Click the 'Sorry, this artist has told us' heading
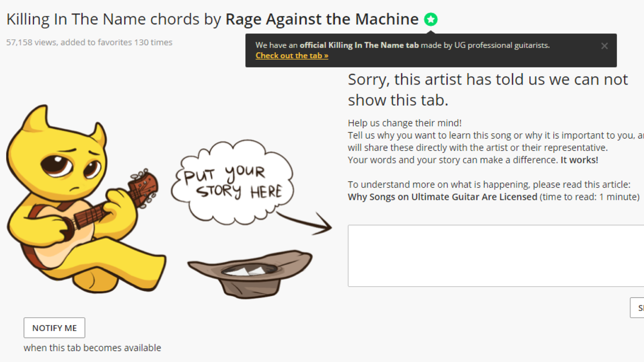 [488, 89]
